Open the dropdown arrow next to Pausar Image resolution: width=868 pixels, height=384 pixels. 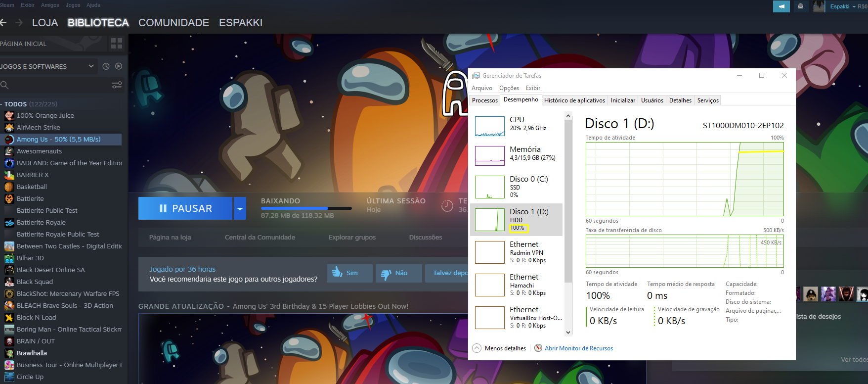click(240, 208)
